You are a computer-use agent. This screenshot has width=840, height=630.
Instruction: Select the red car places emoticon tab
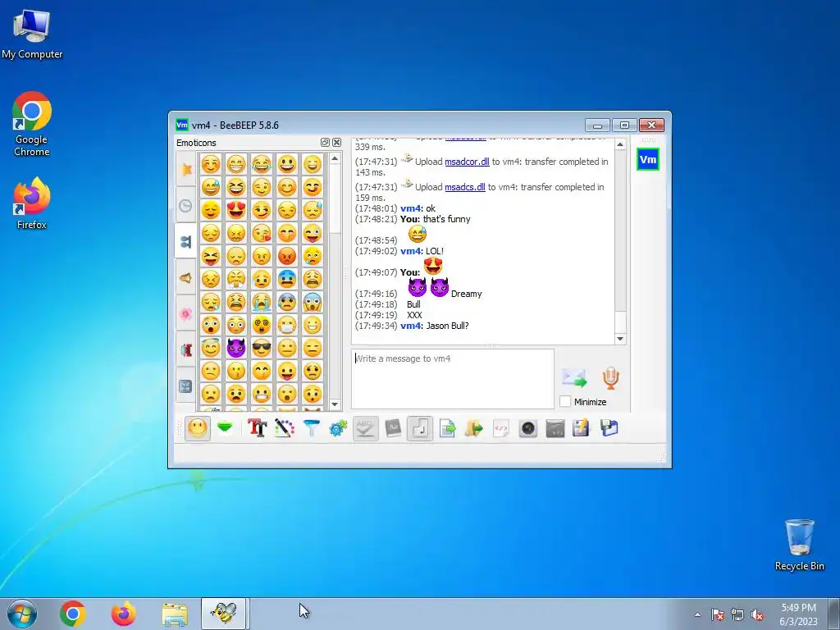(x=186, y=349)
